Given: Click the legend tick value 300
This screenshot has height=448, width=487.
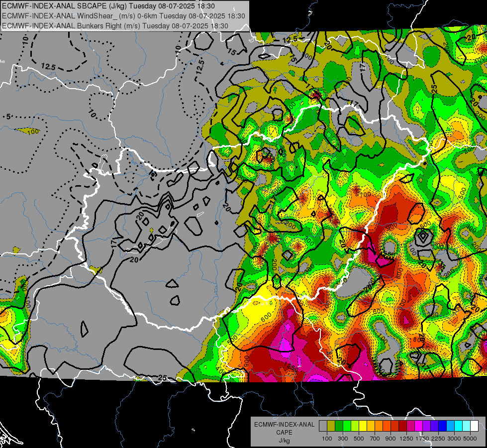Looking at the screenshot, I should pyautogui.click(x=343, y=439).
